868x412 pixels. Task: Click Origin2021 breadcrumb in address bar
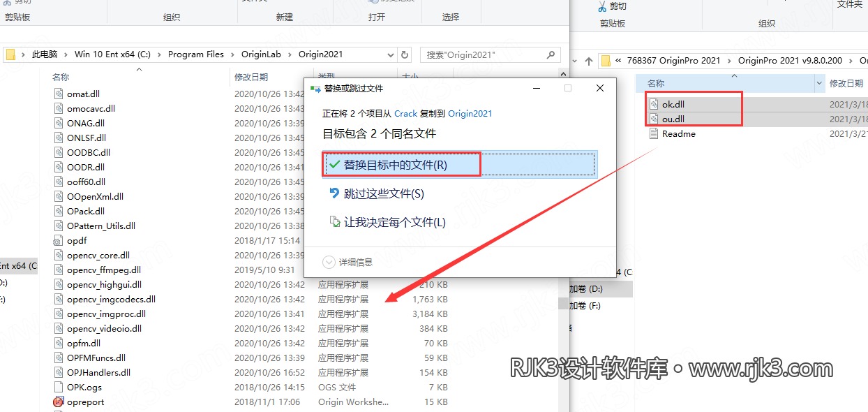tap(321, 54)
